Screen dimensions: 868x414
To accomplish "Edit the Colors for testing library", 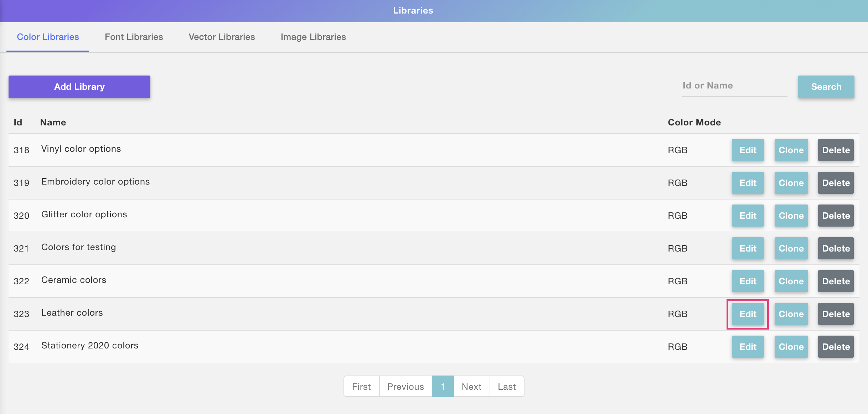I will pyautogui.click(x=748, y=249).
